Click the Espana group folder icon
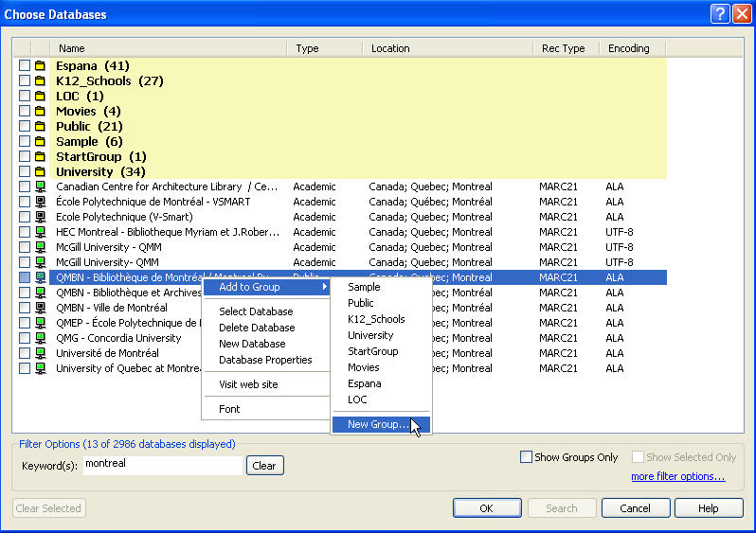756x533 pixels. tap(40, 65)
